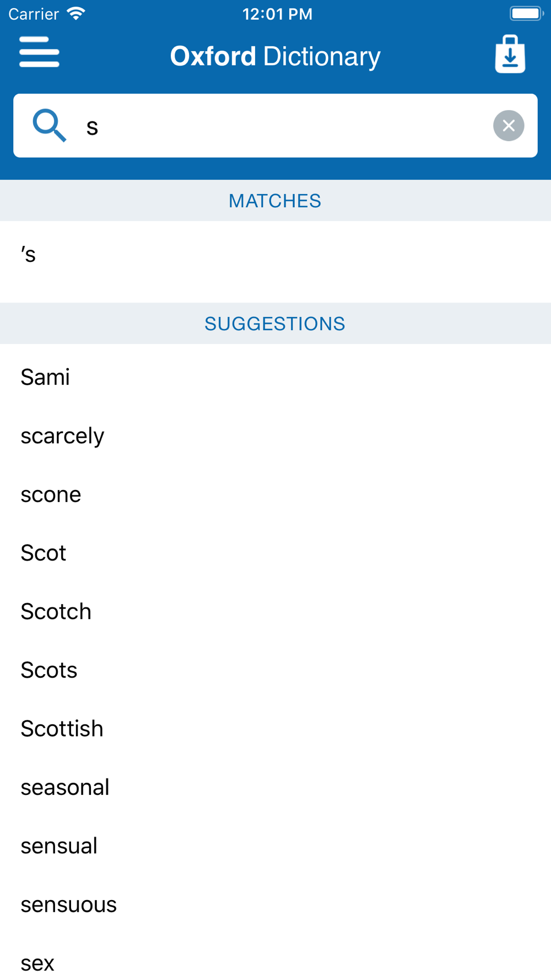Open the 's match entry
This screenshot has width=551, height=980.
[275, 255]
